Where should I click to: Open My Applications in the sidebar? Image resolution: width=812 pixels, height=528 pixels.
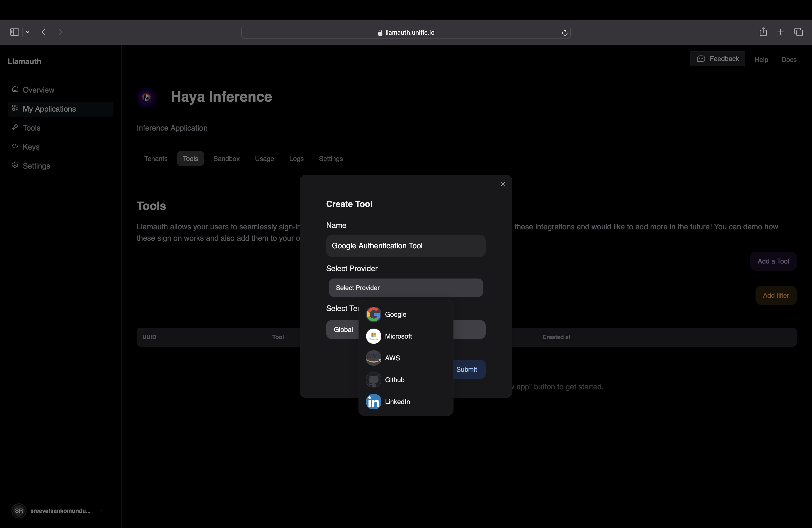(x=60, y=109)
